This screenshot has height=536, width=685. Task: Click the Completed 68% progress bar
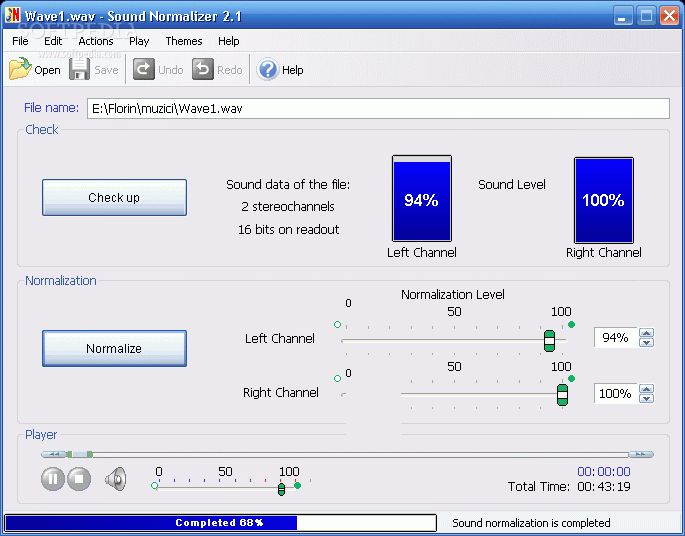click(220, 522)
